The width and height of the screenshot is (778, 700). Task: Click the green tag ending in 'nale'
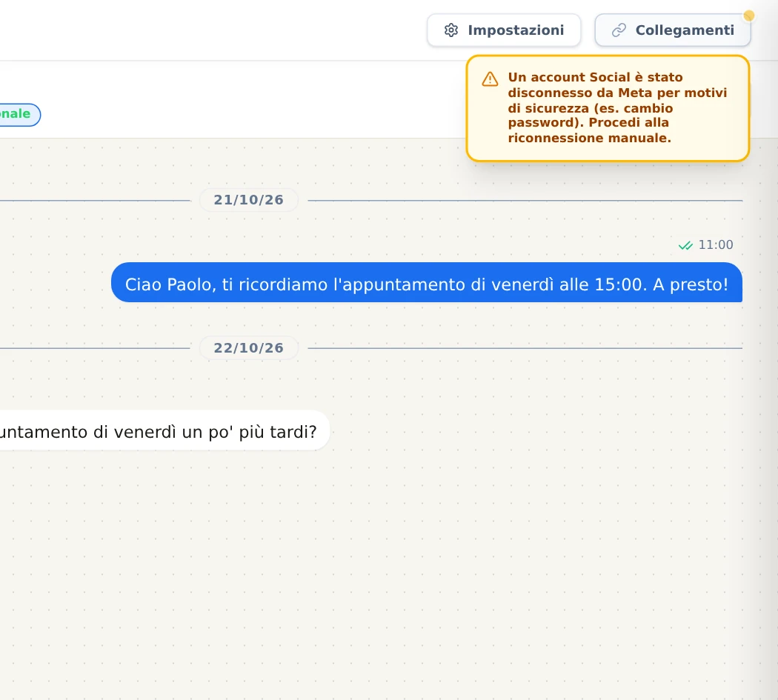[x=19, y=115]
